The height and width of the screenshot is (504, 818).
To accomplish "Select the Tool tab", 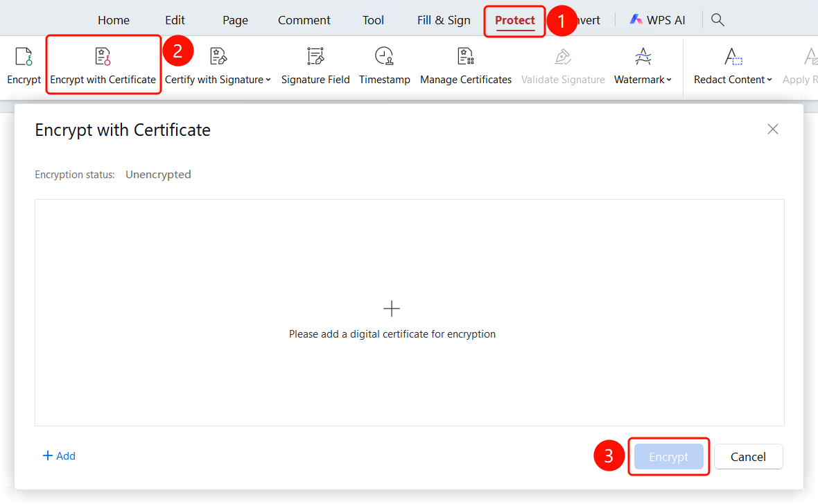I will 373,20.
